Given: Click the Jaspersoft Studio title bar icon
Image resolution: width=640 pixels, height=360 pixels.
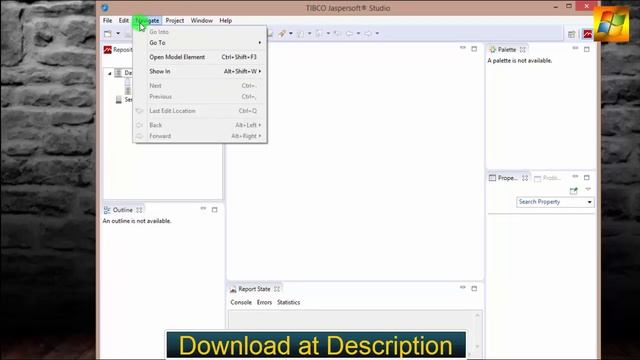Looking at the screenshot, I should coord(105,8).
